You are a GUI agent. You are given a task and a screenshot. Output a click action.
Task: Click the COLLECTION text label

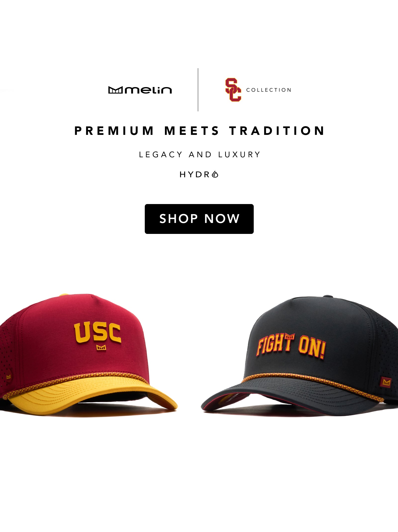(x=269, y=90)
